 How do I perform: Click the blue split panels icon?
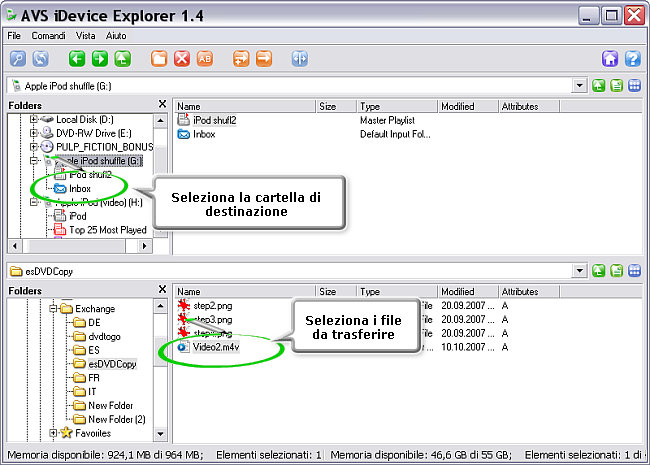click(x=300, y=58)
